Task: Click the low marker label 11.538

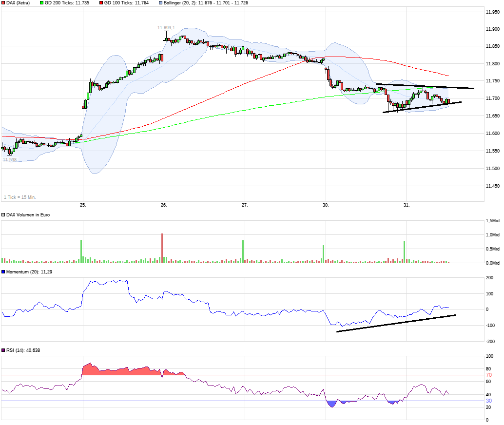Action: click(9, 159)
